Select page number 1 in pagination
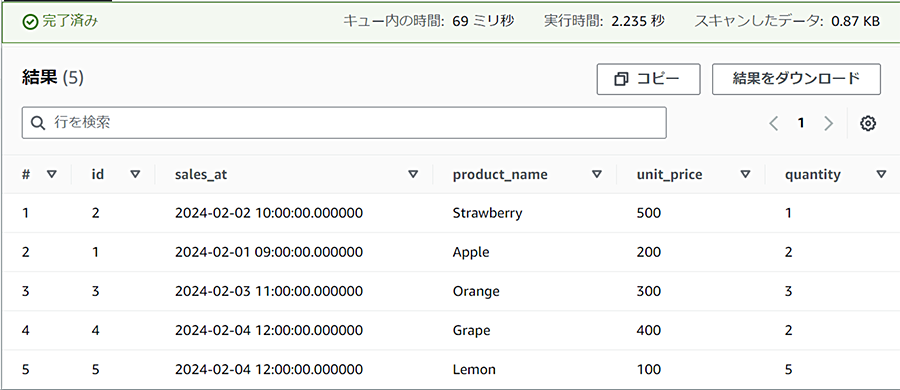Viewport: 900px width, 390px height. [x=801, y=123]
